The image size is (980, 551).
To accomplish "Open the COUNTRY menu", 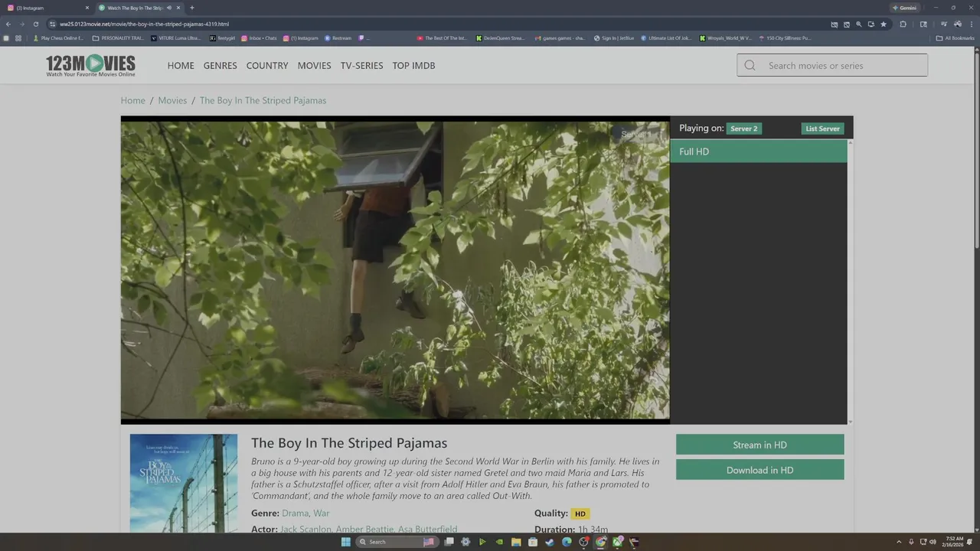I will (267, 65).
